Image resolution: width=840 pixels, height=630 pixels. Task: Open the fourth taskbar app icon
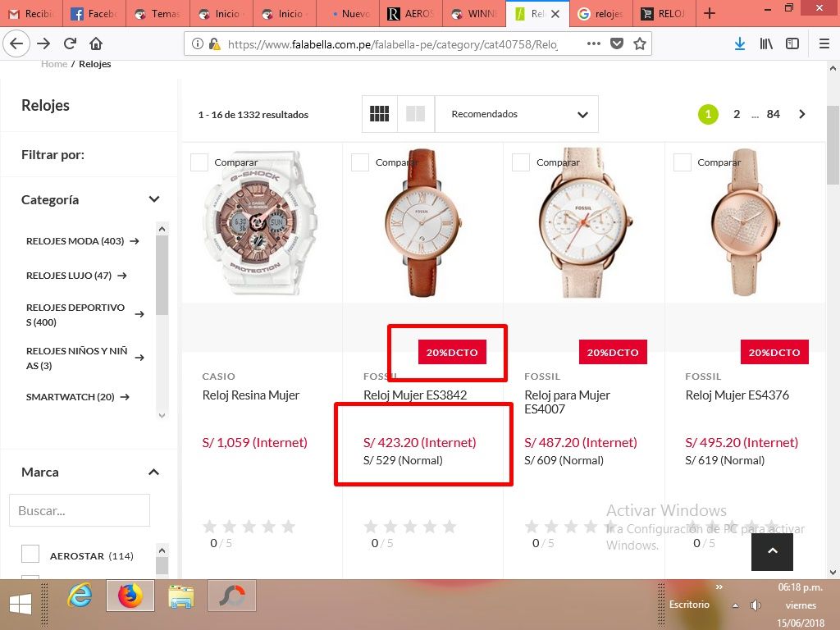point(232,596)
